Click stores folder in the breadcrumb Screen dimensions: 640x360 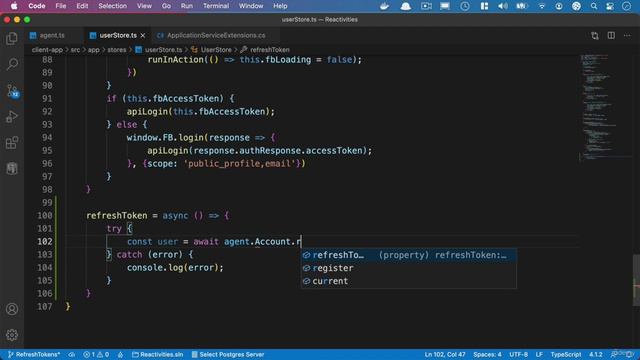pyautogui.click(x=117, y=50)
